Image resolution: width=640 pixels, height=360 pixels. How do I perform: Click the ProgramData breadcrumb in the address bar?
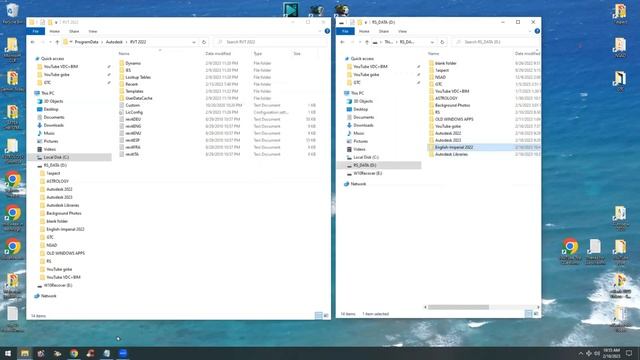[87, 42]
